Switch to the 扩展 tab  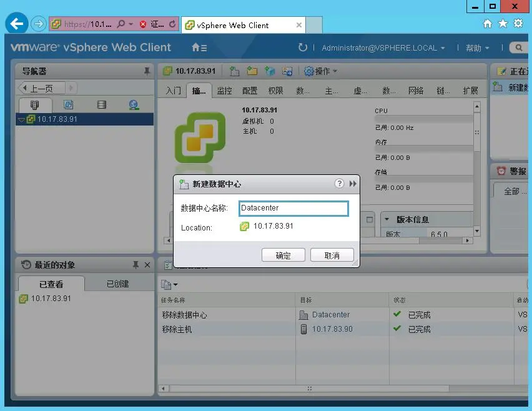470,91
